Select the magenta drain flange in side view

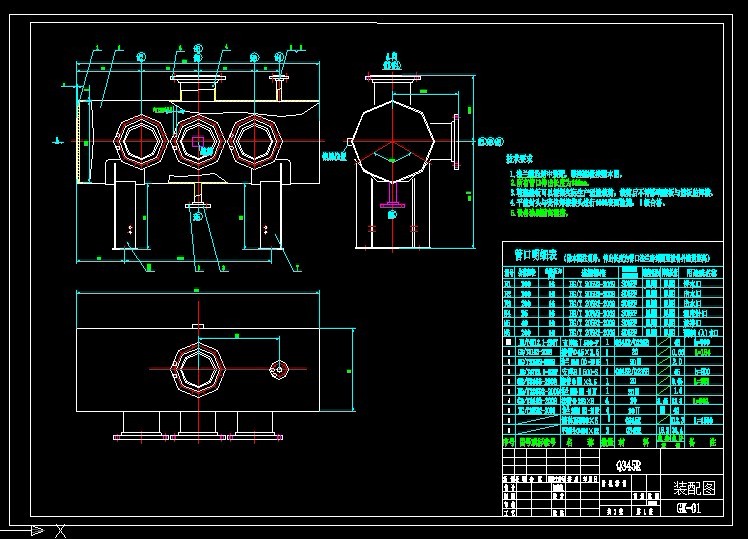(x=392, y=206)
